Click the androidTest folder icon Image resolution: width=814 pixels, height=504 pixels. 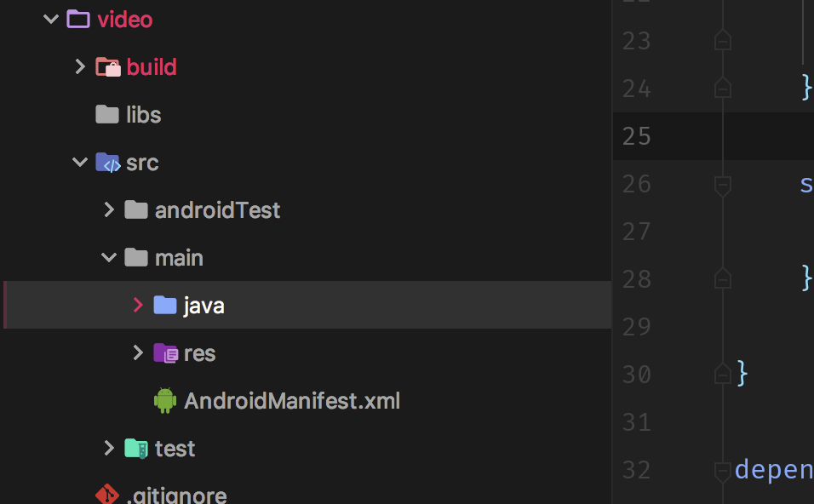[x=136, y=209]
